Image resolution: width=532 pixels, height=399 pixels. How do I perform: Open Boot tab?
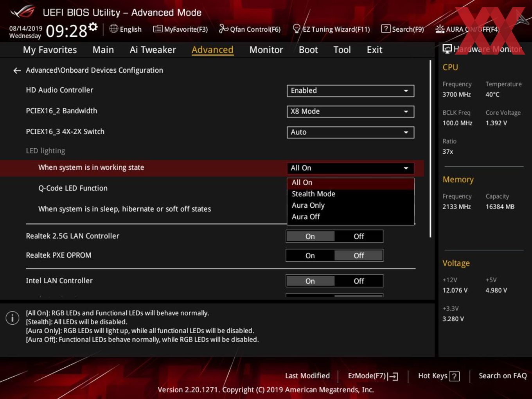(x=308, y=50)
